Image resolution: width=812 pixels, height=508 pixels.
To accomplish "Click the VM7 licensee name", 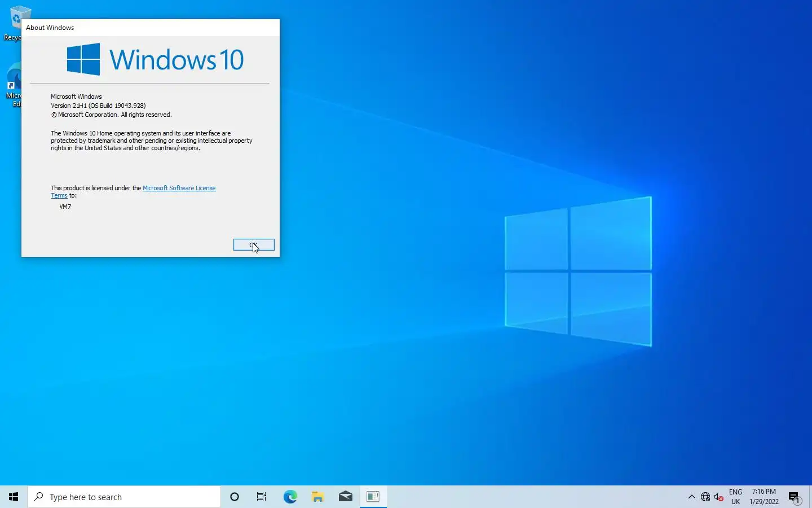I will click(65, 207).
